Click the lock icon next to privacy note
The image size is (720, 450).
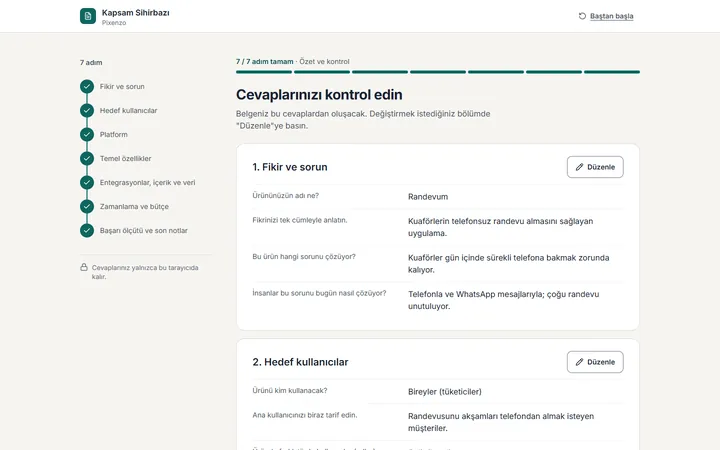click(x=84, y=267)
